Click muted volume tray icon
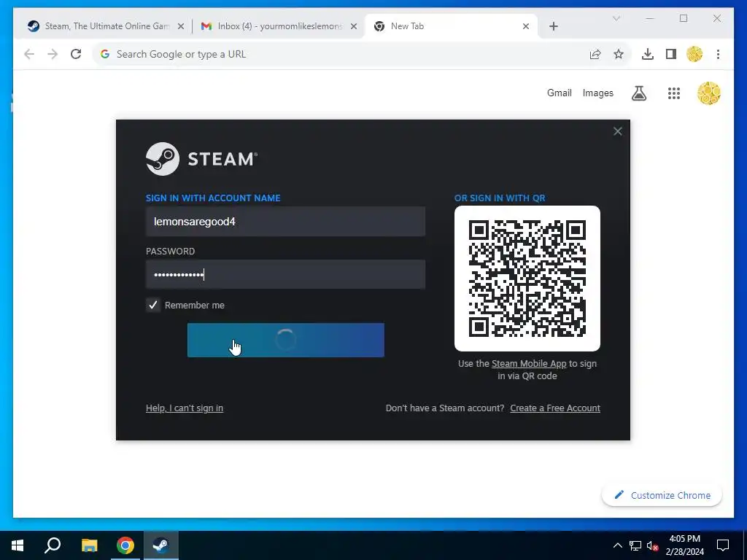 coord(653,545)
